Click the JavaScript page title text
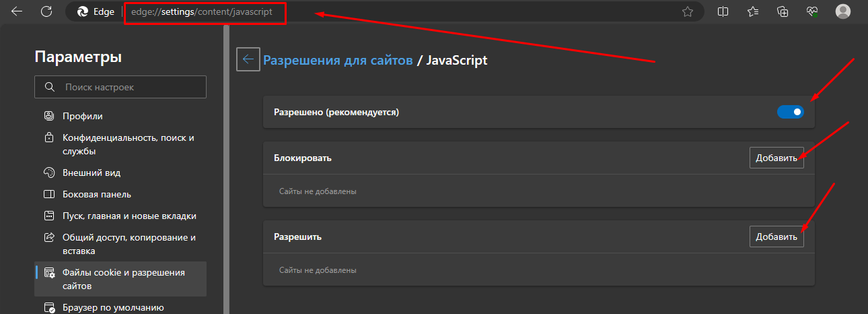 point(457,60)
